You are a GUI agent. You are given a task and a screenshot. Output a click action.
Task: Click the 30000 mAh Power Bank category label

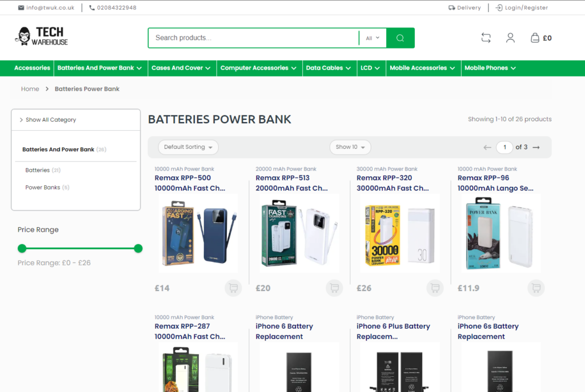(387, 169)
